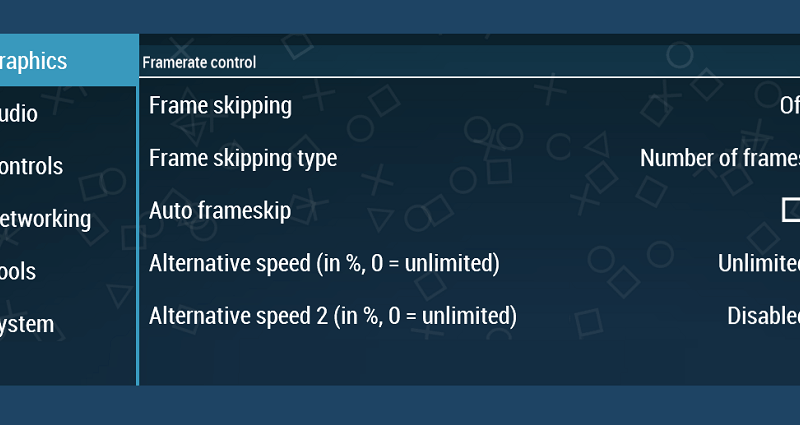
Task: Open the Tools tab
Action: (x=68, y=271)
